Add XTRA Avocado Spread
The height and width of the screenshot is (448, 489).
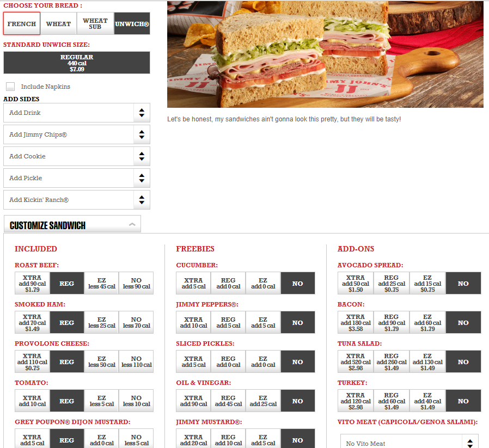(x=355, y=283)
